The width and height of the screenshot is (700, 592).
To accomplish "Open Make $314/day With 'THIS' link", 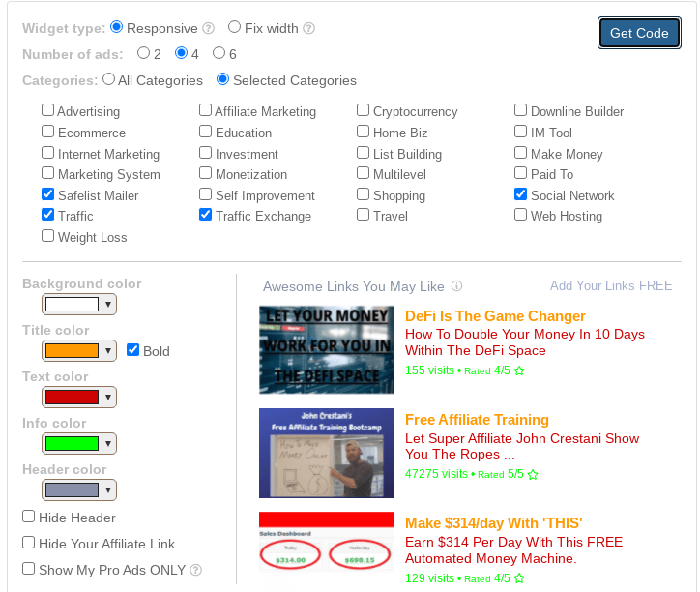I will coord(494,523).
